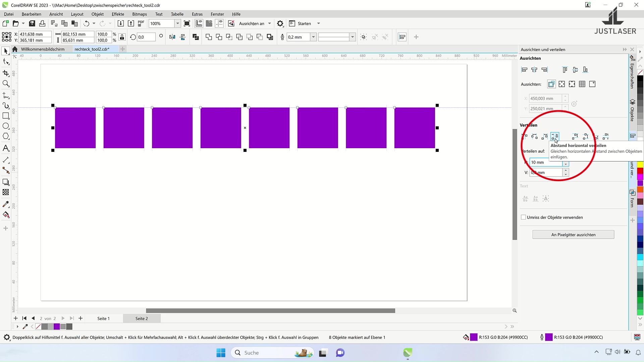Screen dimensions: 644x362
Task: Switch to the Seite 1 tab
Action: pyautogui.click(x=103, y=318)
